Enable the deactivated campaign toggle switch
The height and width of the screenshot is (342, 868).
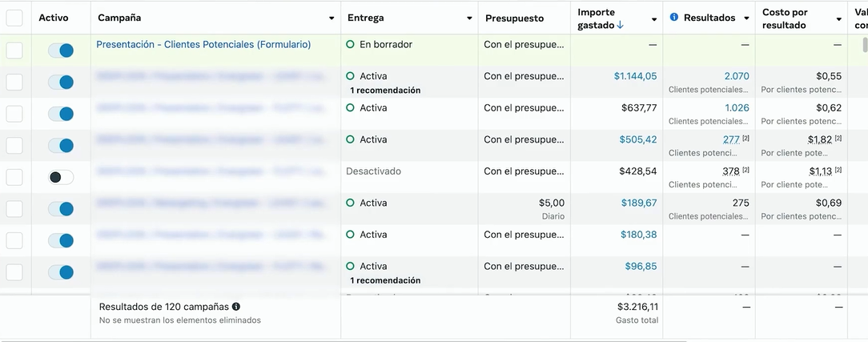tap(61, 177)
